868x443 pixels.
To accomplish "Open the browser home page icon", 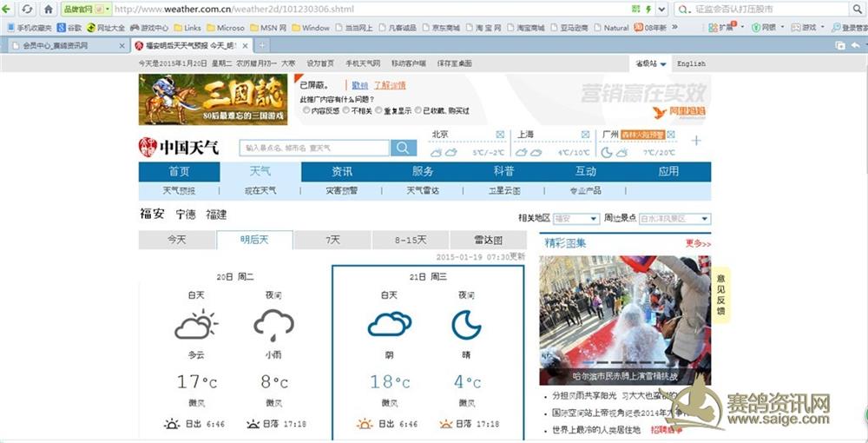I will (x=49, y=9).
